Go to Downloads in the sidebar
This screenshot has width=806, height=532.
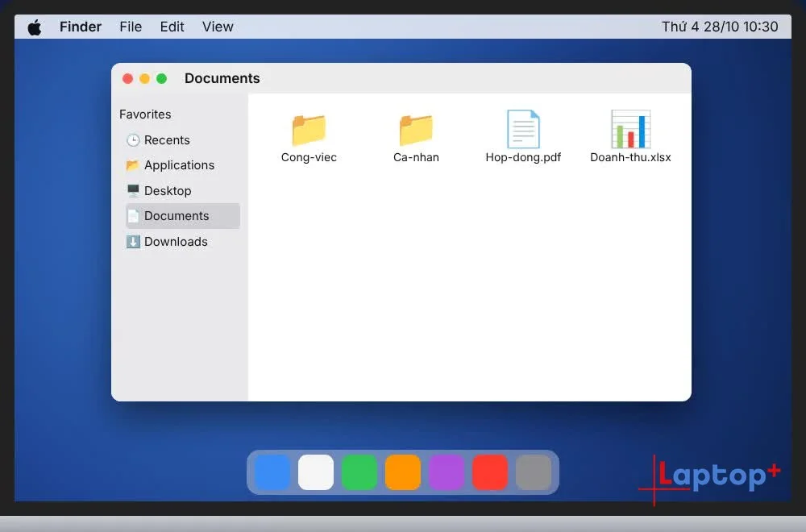tap(182, 242)
